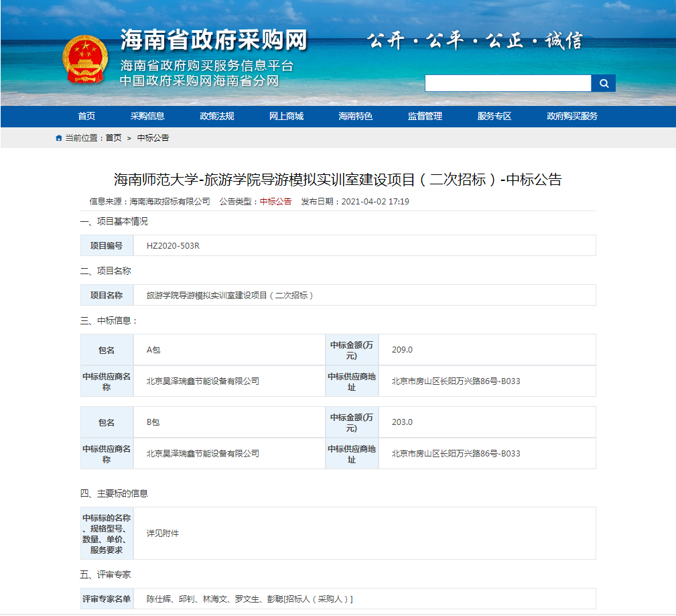Open the 服务专区 menu
Image resolution: width=676 pixels, height=616 pixels.
(494, 116)
